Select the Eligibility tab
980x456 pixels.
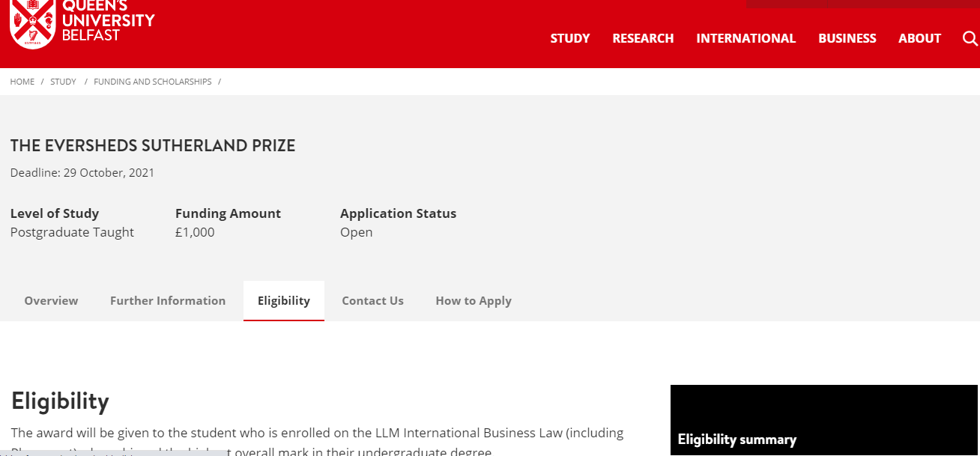click(284, 301)
